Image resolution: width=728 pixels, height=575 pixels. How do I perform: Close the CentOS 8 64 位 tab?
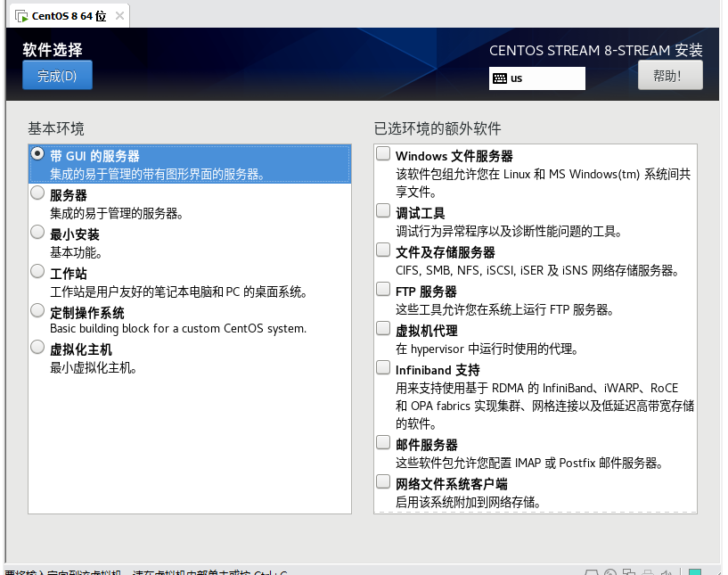click(x=119, y=15)
